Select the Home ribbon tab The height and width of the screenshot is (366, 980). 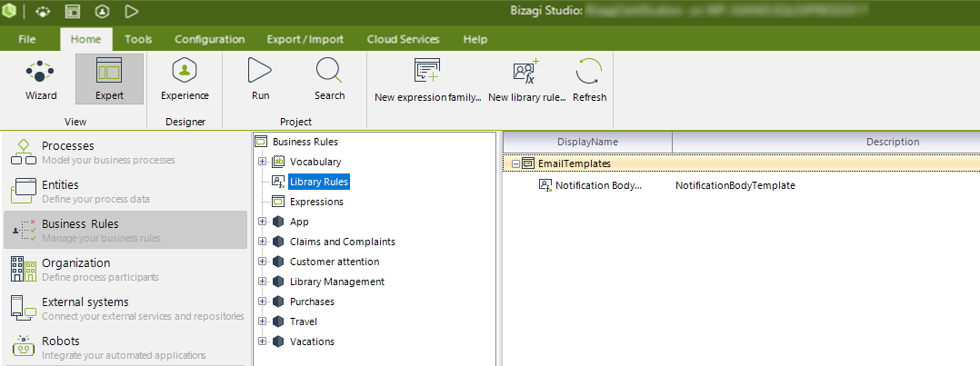point(86,39)
